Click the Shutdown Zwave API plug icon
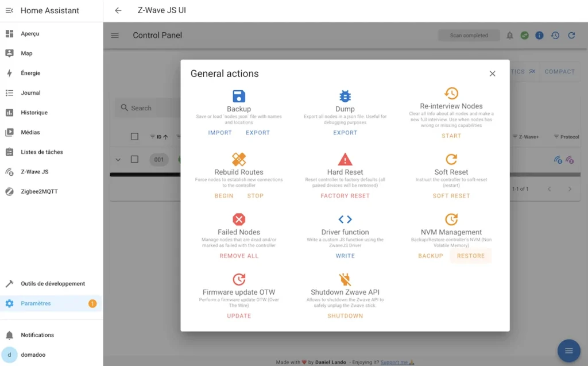This screenshot has height=366, width=588. pos(345,279)
